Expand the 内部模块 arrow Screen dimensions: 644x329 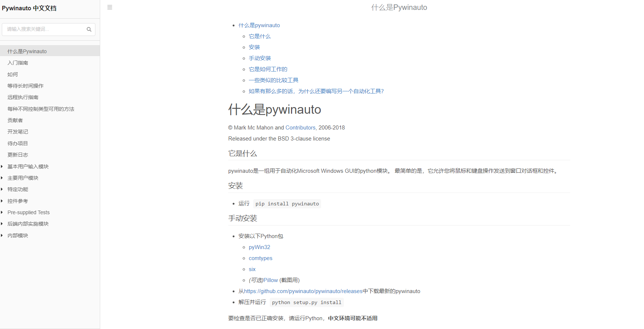pos(2,235)
